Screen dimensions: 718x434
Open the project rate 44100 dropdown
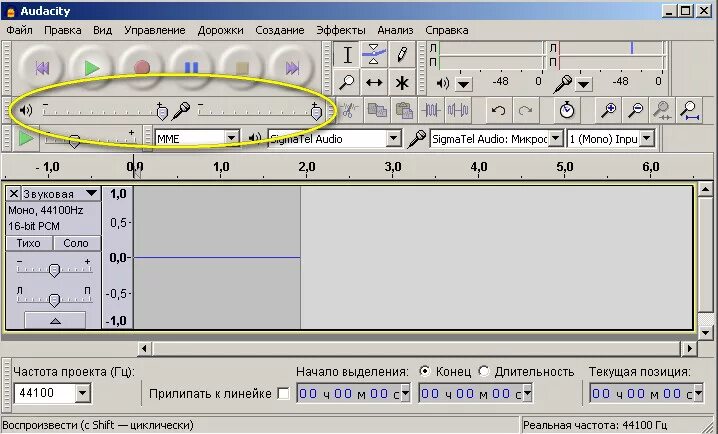pyautogui.click(x=82, y=393)
